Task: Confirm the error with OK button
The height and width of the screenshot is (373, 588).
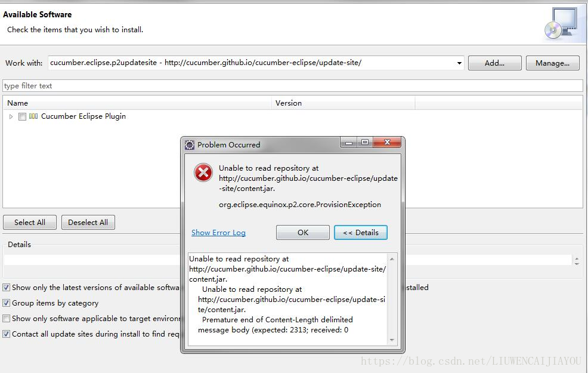Action: pos(302,232)
